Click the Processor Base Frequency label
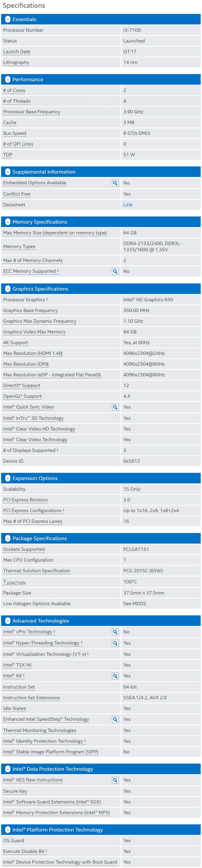202x868 pixels. (31, 112)
